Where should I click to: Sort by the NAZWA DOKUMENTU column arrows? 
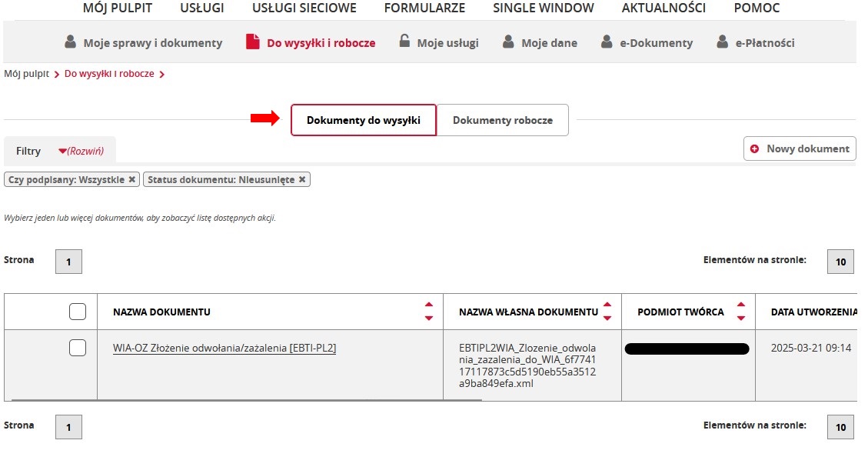[x=429, y=311]
